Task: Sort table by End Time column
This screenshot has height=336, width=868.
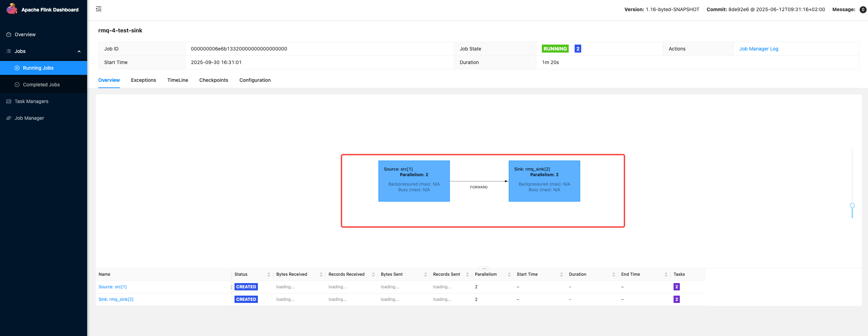Action: [x=666, y=274]
